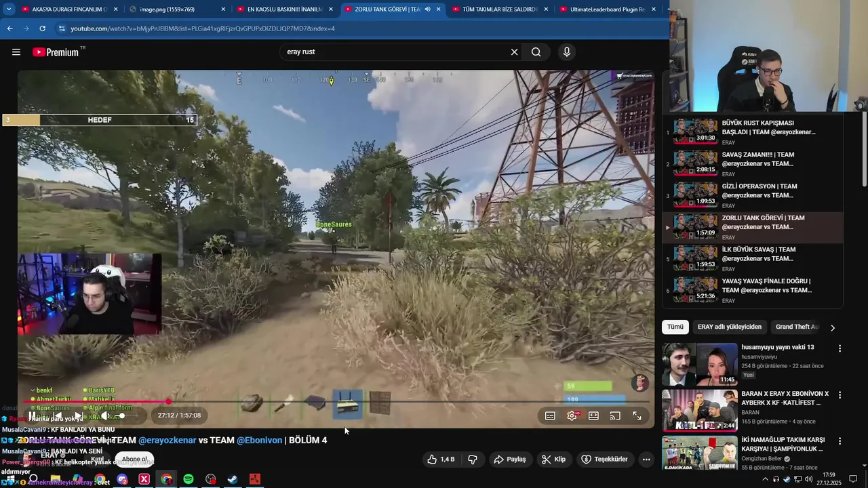Like the video (1,4 B)
Screen dimensions: 868x488
[441, 460]
